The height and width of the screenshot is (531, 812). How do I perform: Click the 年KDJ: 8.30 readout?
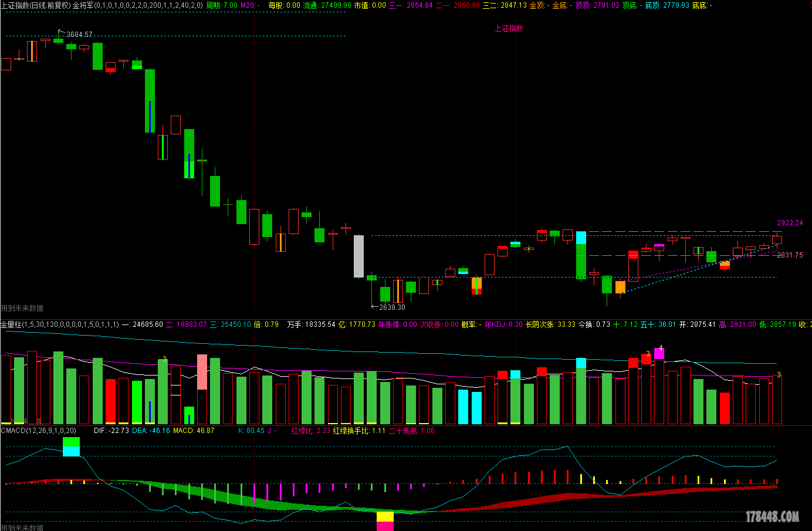pos(503,324)
